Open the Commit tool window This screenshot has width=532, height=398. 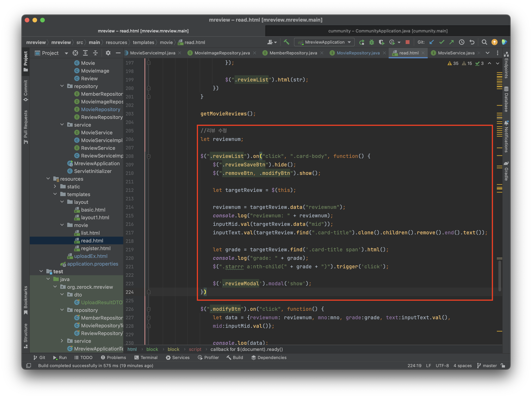26,91
